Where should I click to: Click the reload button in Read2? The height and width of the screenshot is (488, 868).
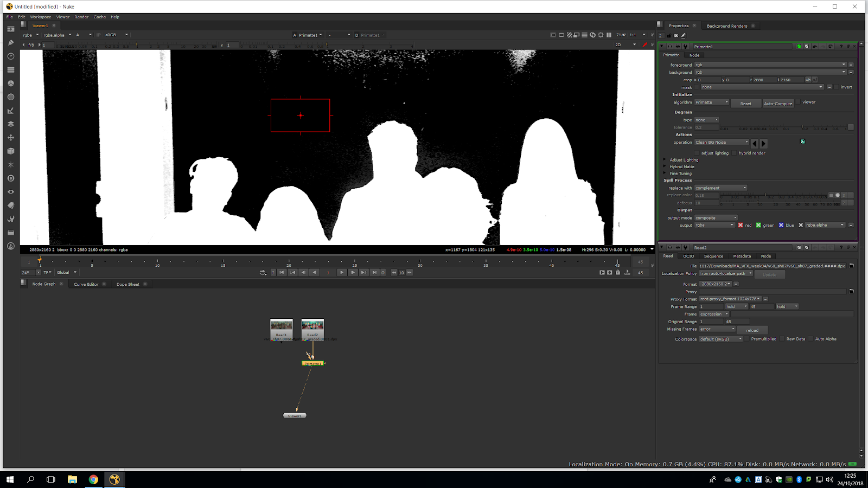(x=752, y=330)
